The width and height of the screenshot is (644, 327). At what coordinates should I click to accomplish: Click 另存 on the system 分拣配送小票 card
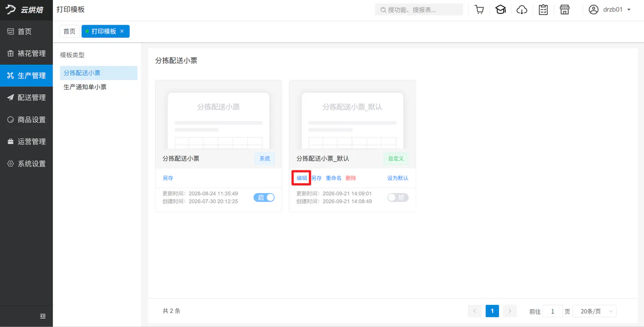[x=168, y=178]
